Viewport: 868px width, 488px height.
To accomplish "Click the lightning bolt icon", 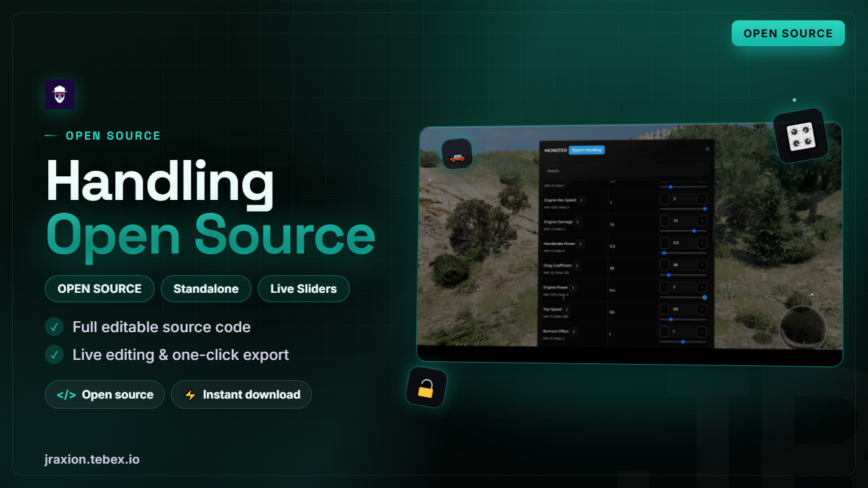I will (190, 394).
